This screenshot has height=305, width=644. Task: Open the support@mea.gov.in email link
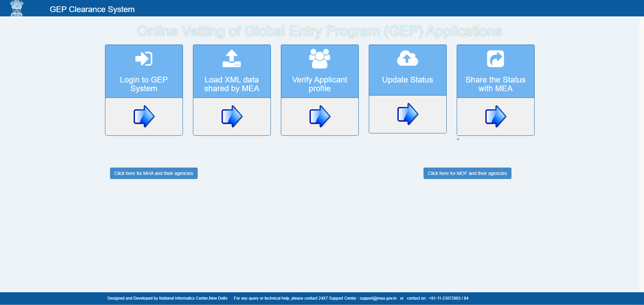click(x=377, y=298)
